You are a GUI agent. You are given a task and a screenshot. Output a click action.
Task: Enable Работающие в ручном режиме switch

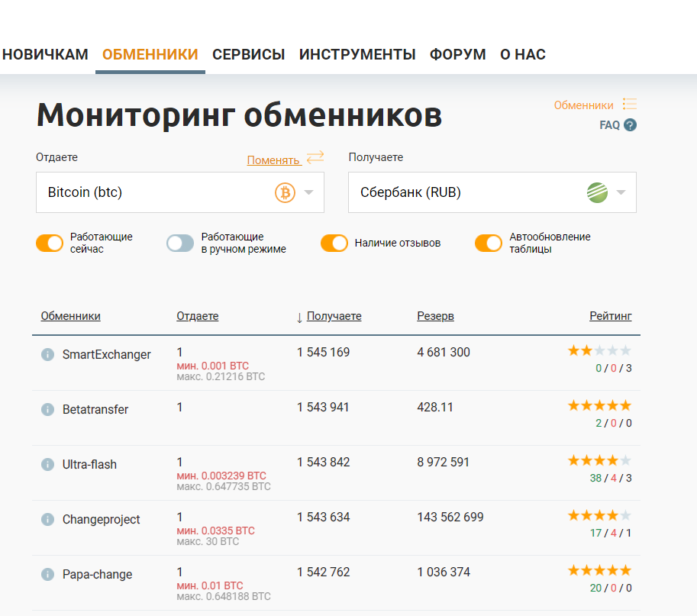click(x=180, y=243)
